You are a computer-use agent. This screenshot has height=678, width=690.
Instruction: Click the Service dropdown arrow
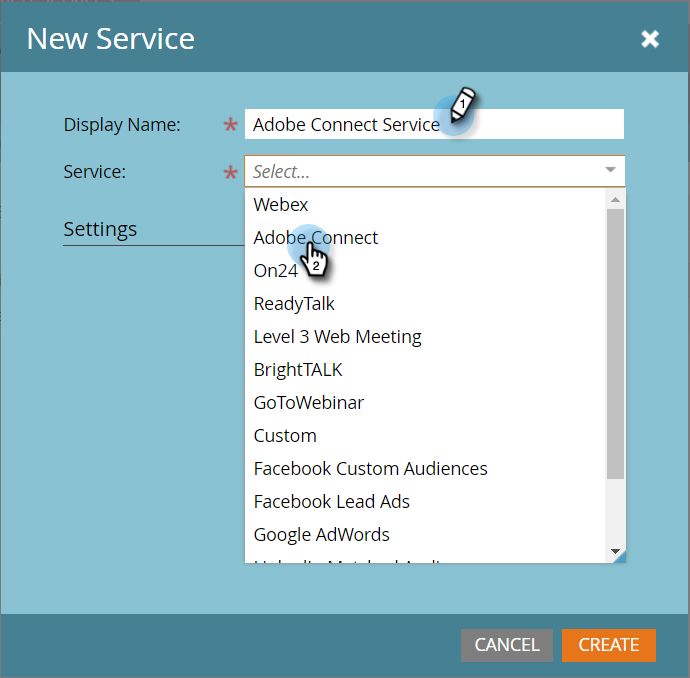(610, 170)
